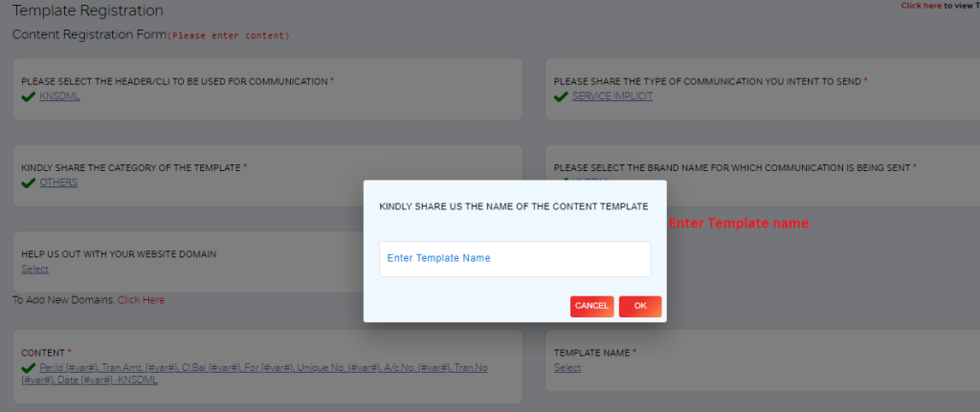Open the SERVICE IMPLICIT communication type link
The image size is (980, 412).
pyautogui.click(x=612, y=97)
